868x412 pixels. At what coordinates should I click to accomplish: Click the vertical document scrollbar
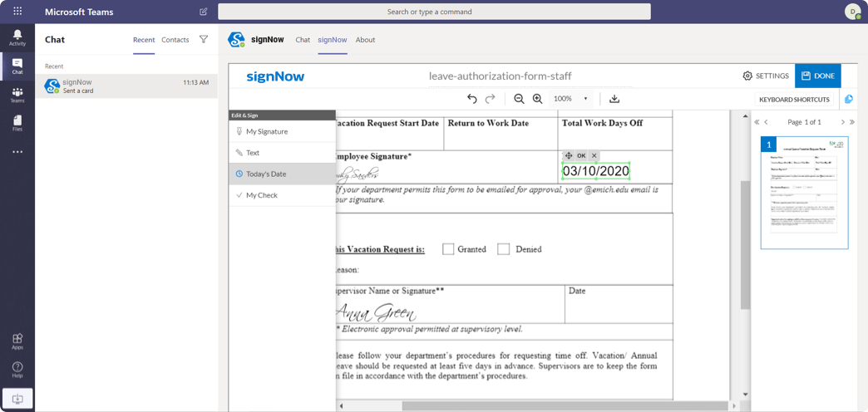click(745, 244)
